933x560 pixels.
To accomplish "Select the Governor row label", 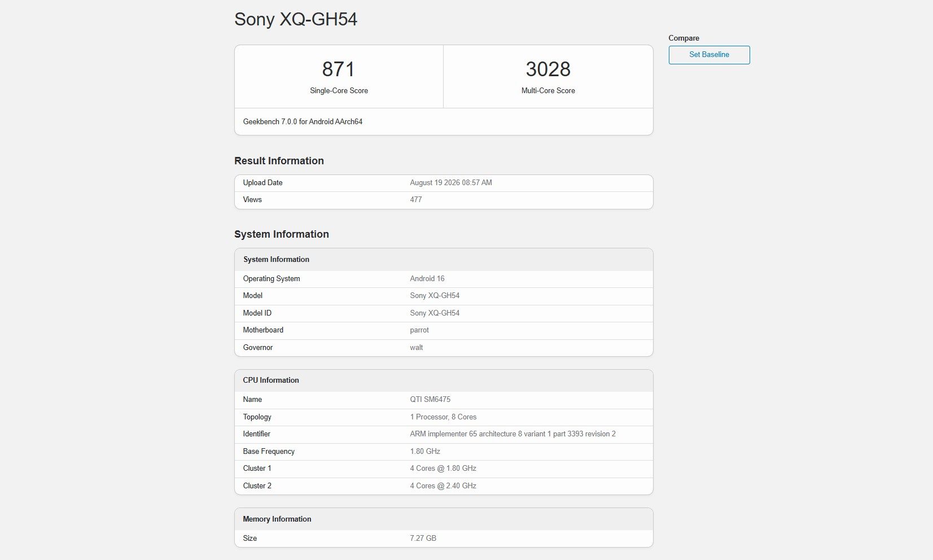I will tap(258, 348).
